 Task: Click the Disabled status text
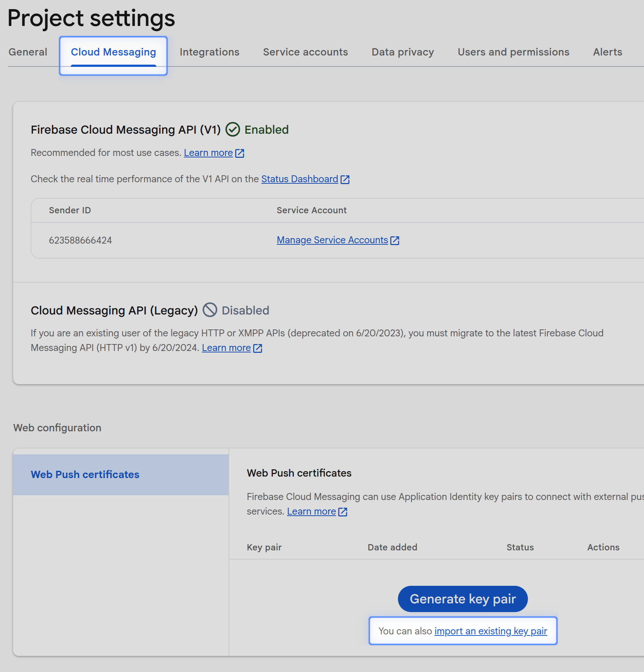(x=245, y=310)
